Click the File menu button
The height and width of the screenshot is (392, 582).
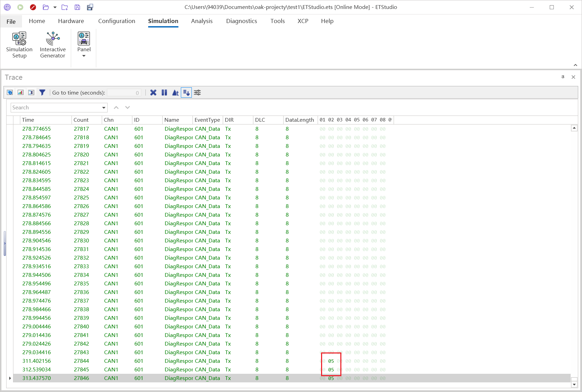[x=11, y=21]
